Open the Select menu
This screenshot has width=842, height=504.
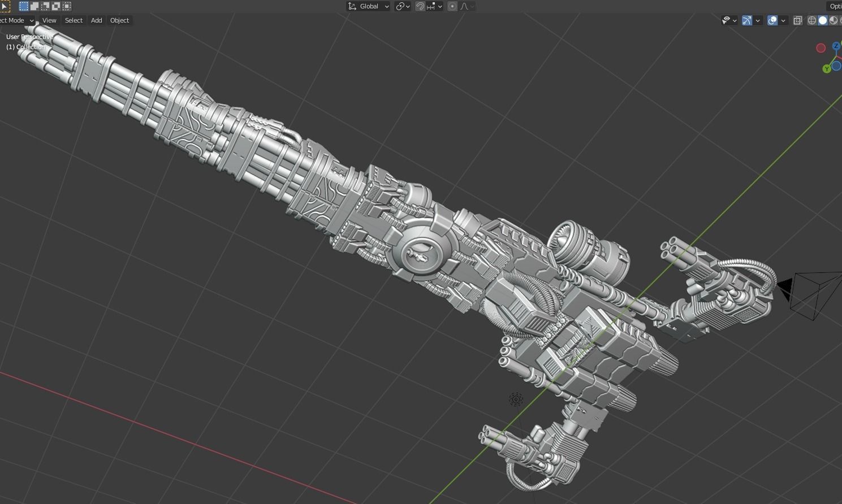click(74, 20)
